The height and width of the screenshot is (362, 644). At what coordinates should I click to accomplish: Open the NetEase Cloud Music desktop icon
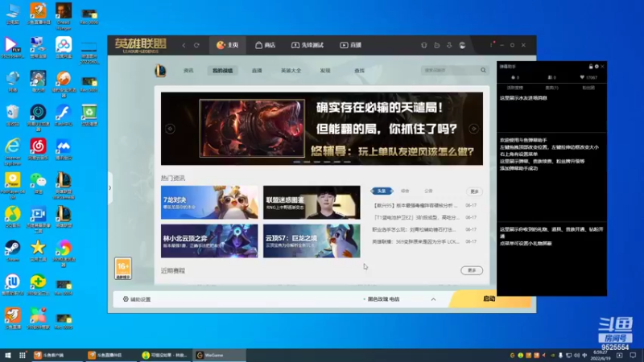coord(38,149)
